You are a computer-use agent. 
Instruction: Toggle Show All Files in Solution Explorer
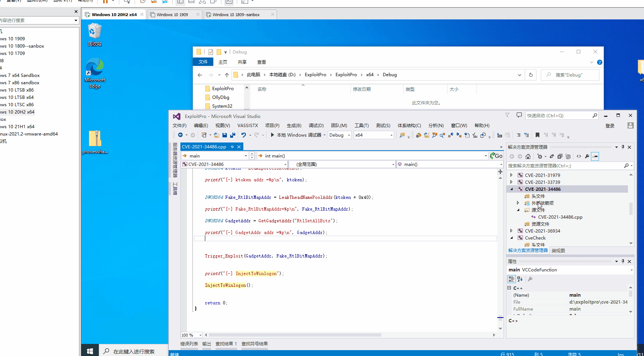click(x=568, y=156)
